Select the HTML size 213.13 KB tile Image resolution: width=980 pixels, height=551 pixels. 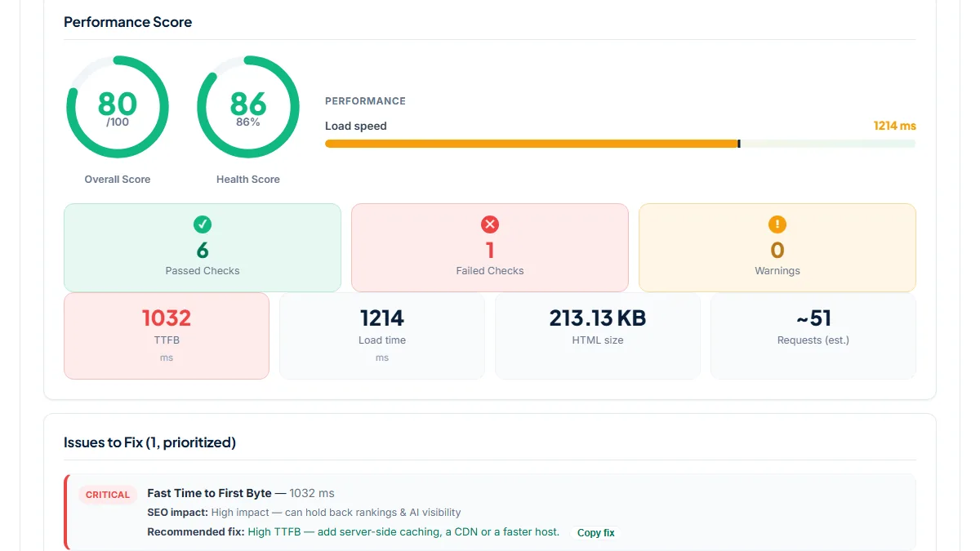tap(598, 335)
